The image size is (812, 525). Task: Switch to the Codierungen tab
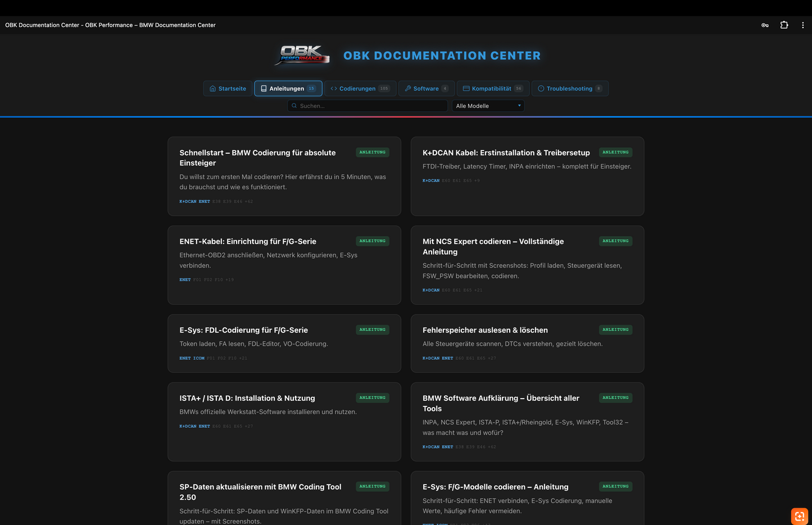360,89
